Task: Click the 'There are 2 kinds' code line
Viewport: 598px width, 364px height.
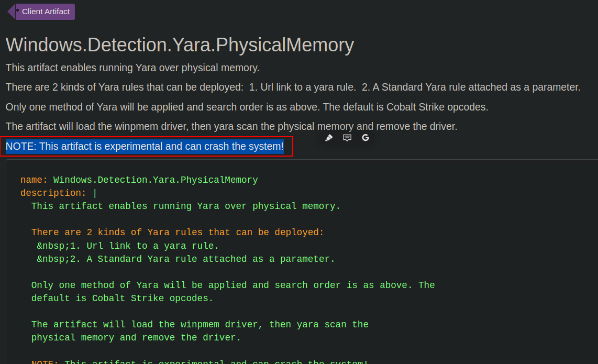Action: point(178,233)
